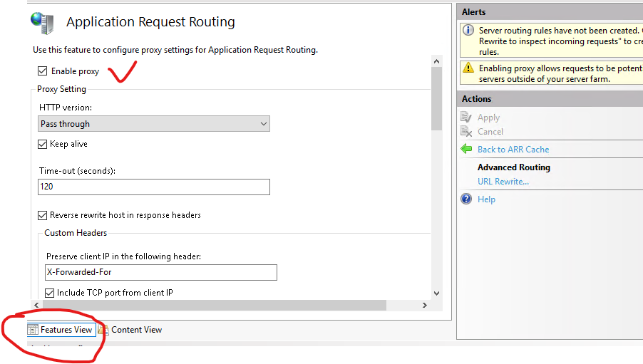643x364 pixels.
Task: Open the Help link
Action: 486,199
